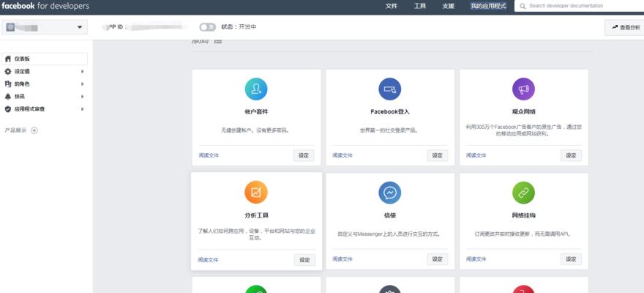Toggle the 开发中 app status switch
This screenshot has width=644, height=293.
click(x=207, y=27)
